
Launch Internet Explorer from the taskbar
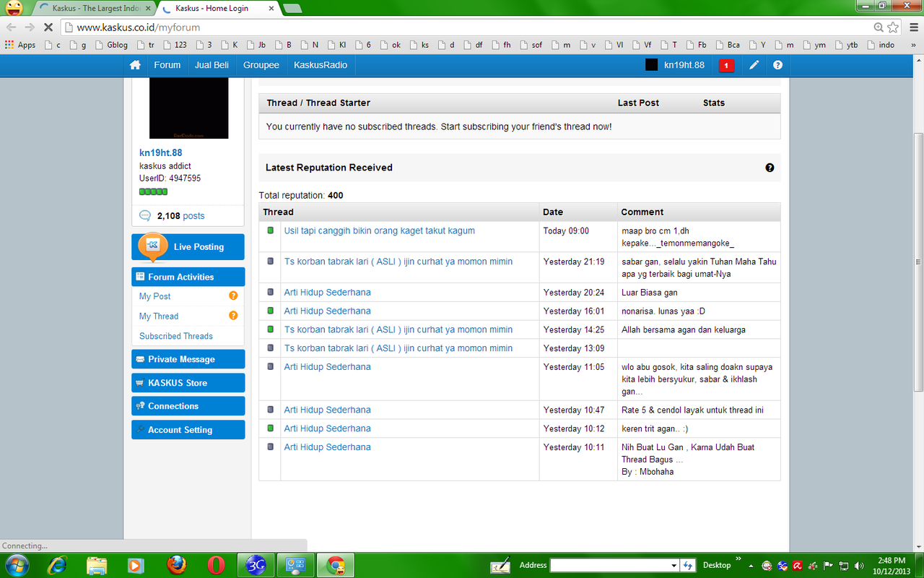point(57,565)
